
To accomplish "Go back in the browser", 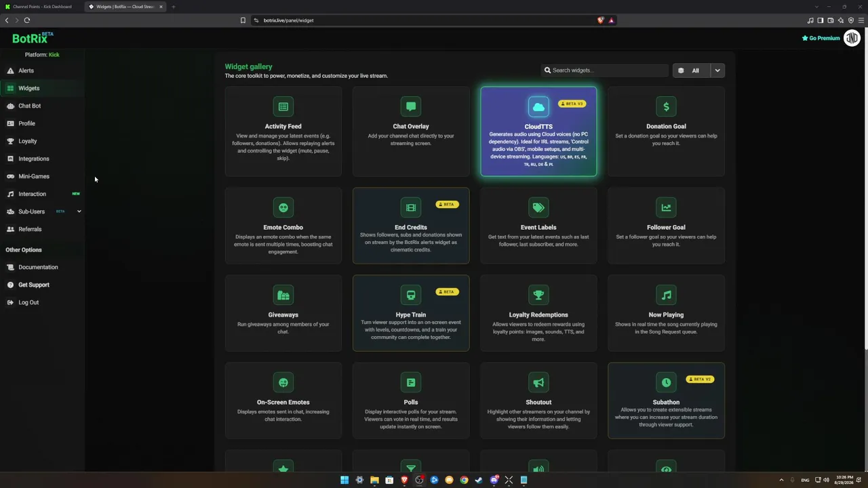I will 7,20.
